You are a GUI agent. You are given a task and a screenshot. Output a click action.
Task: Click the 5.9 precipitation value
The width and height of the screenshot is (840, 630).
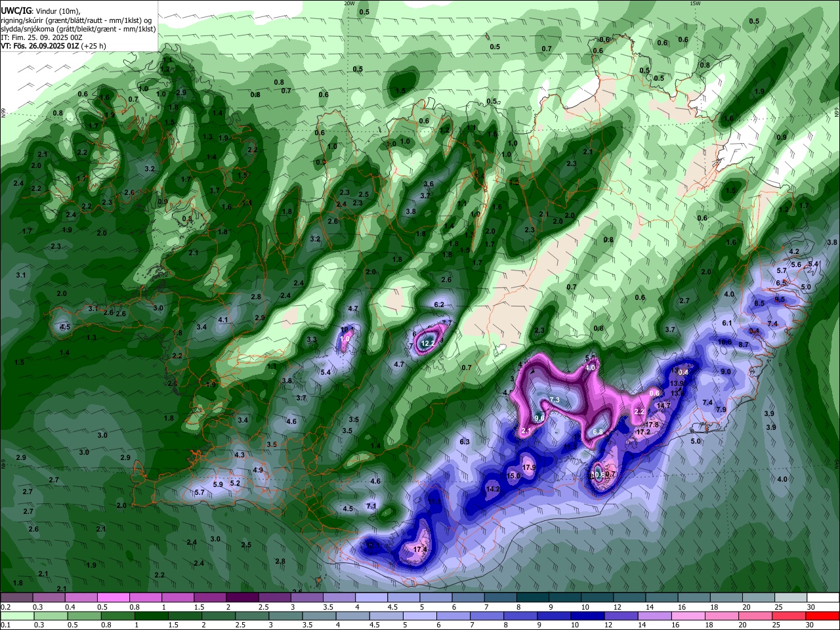coord(218,484)
